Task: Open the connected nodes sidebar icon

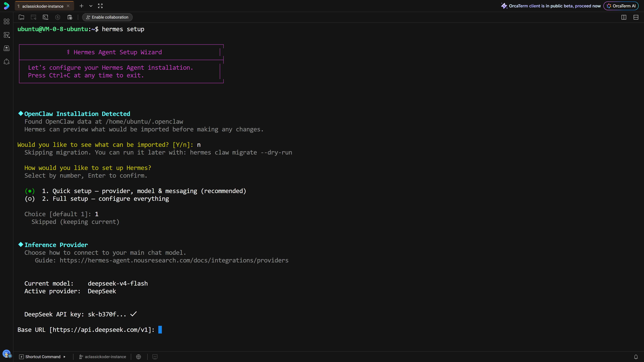Action: [7, 62]
